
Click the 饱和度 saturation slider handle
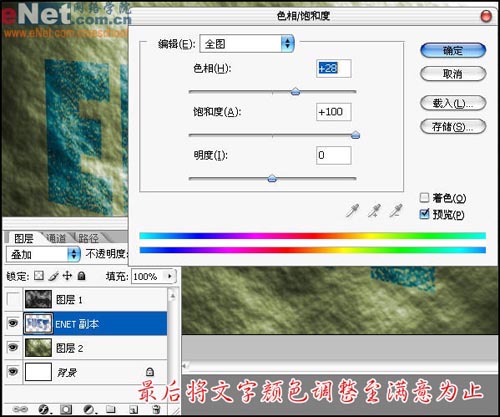(356, 135)
